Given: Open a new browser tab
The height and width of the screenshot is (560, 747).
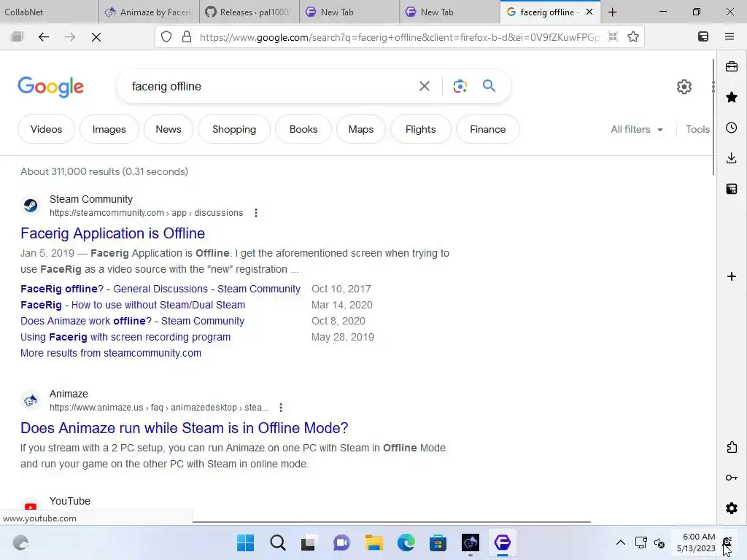Looking at the screenshot, I should pyautogui.click(x=612, y=12).
